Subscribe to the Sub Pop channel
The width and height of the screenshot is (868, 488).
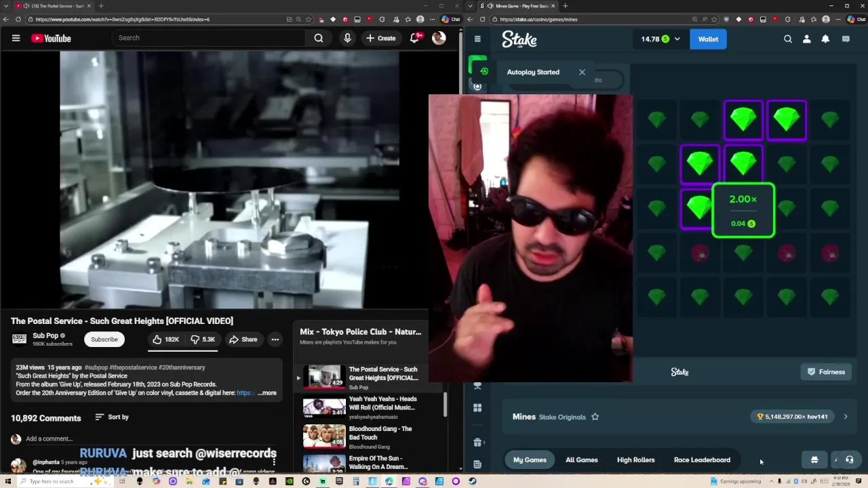tap(104, 340)
